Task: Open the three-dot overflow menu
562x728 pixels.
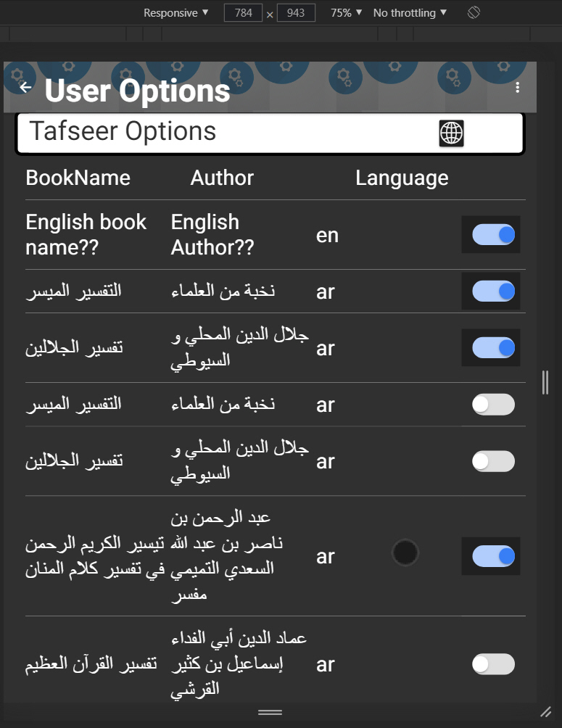Action: (517, 88)
